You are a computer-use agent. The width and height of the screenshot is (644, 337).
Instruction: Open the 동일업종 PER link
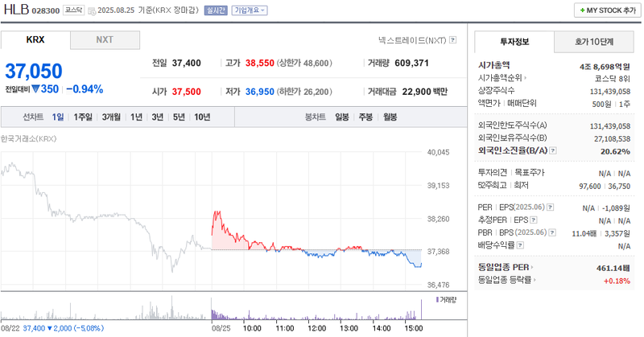click(506, 267)
